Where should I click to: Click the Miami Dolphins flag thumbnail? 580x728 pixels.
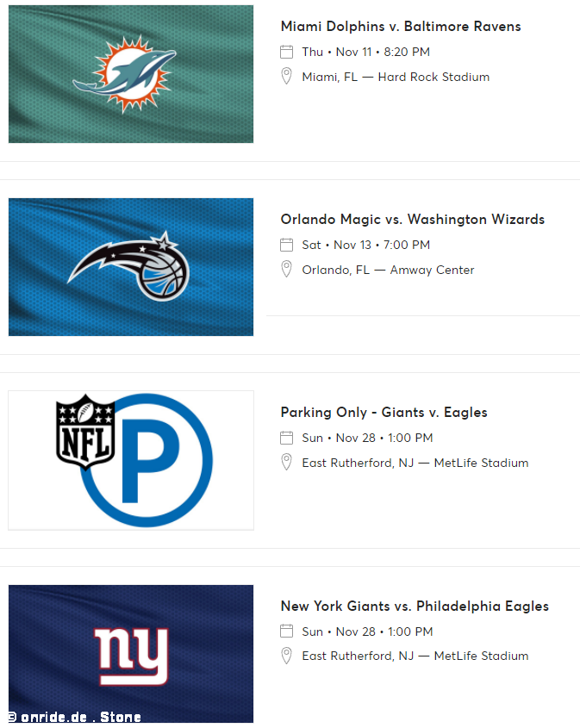point(131,74)
